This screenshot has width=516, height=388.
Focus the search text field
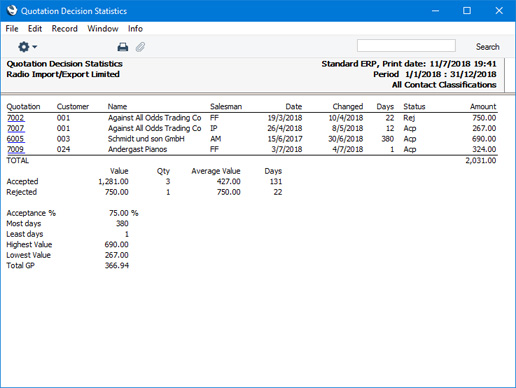tap(406, 46)
